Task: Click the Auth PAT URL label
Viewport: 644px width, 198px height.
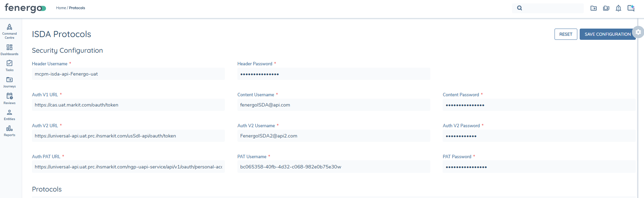Action: (46, 156)
